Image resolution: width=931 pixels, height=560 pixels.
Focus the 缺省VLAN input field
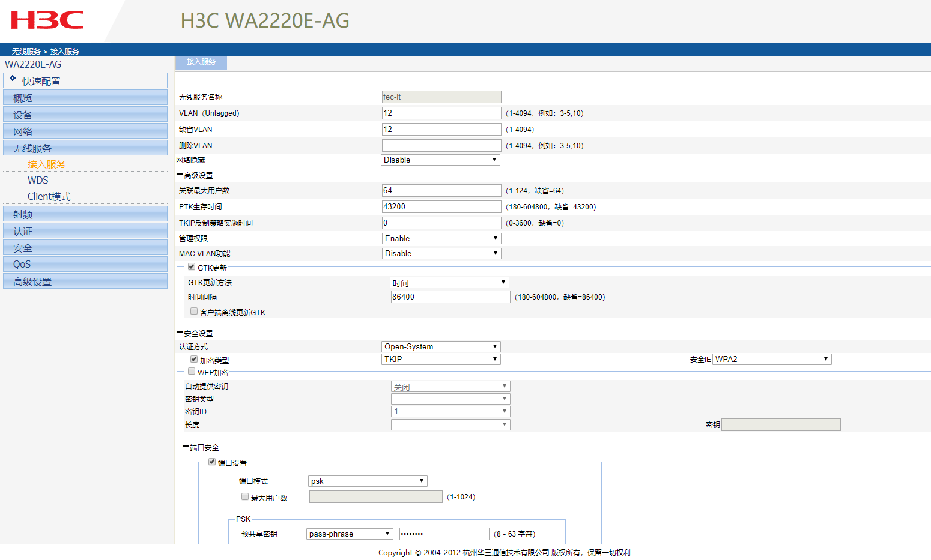(x=441, y=129)
